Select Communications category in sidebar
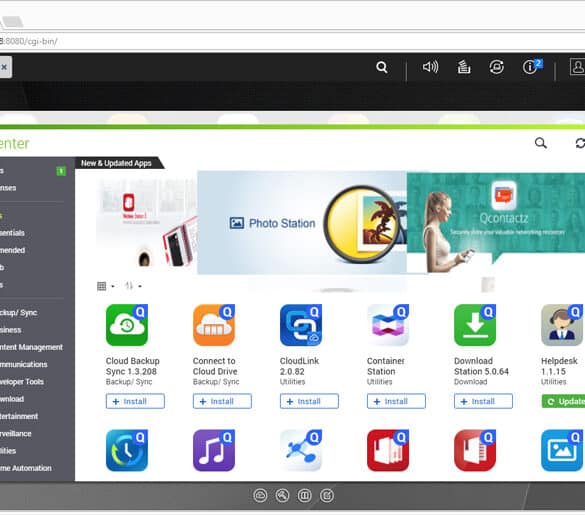 click(24, 364)
